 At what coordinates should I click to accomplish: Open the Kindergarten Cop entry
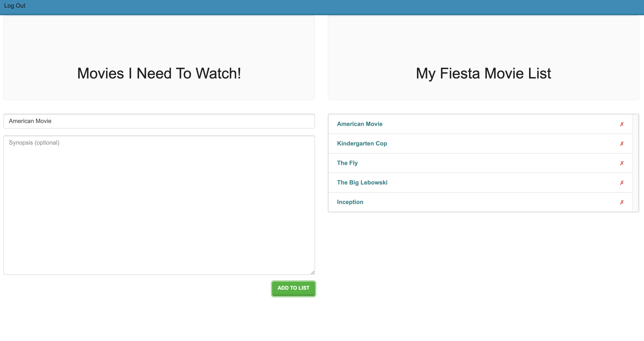(x=362, y=143)
